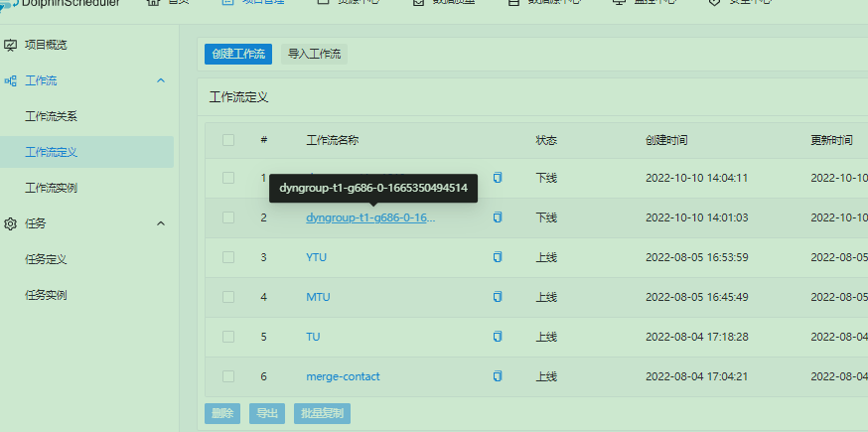Select 工作流定义 in the sidebar
The width and height of the screenshot is (868, 432).
[51, 152]
